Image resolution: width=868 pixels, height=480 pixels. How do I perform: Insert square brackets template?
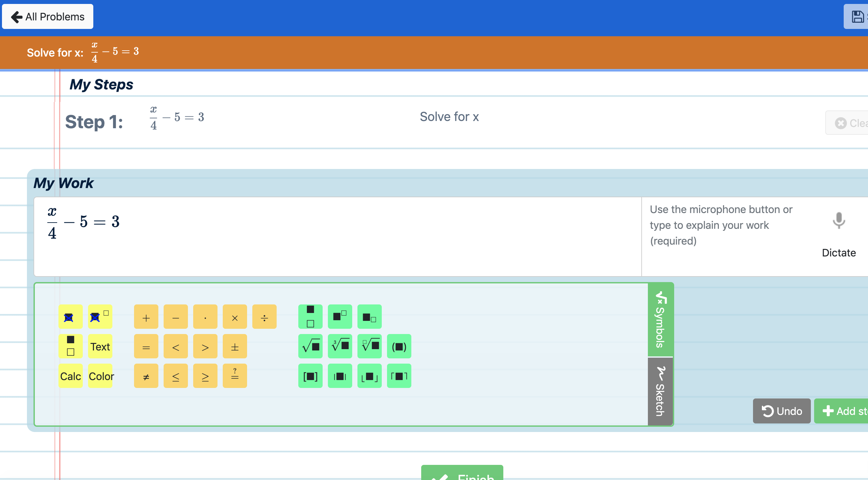[x=310, y=376]
